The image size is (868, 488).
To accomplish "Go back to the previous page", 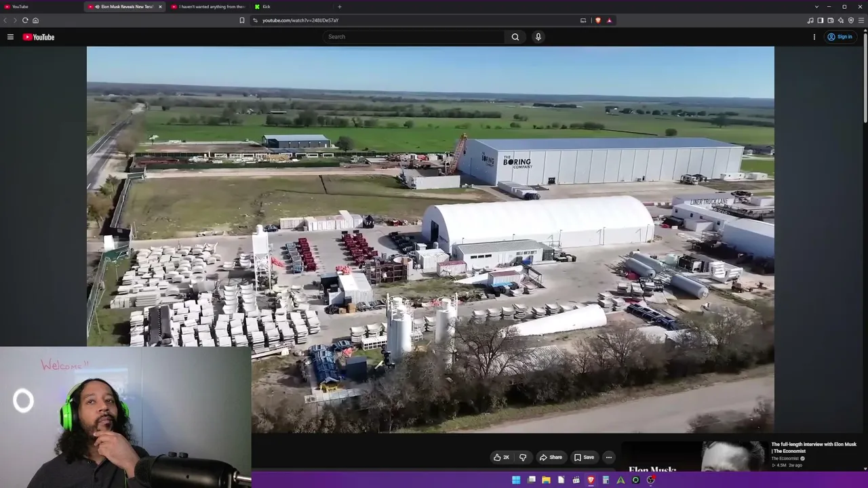I will (5, 20).
